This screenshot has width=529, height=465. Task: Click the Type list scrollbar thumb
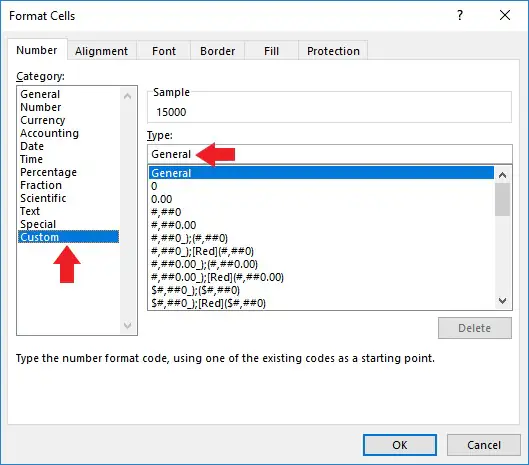point(502,200)
